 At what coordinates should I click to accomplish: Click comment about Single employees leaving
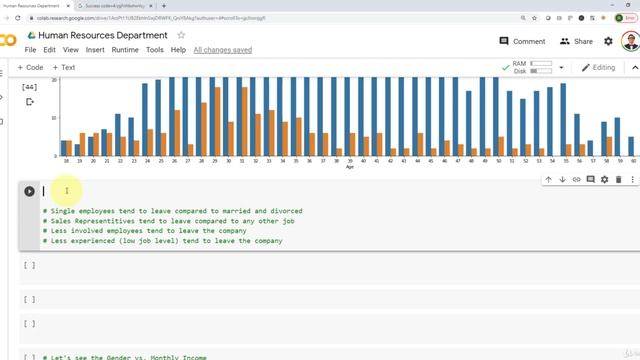pos(173,211)
